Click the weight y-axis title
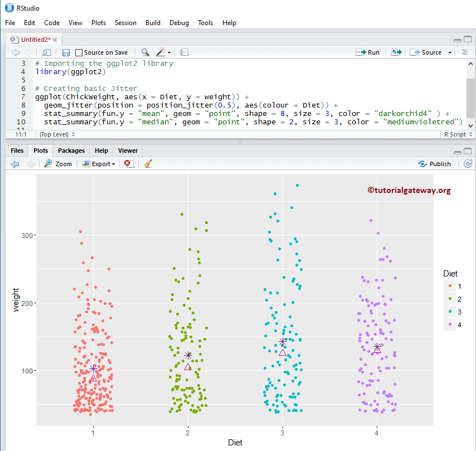 [x=16, y=300]
